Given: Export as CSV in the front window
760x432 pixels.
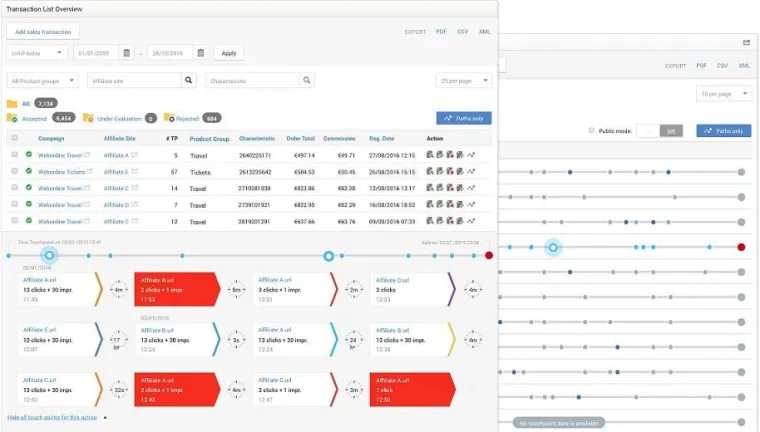Looking at the screenshot, I should [462, 32].
